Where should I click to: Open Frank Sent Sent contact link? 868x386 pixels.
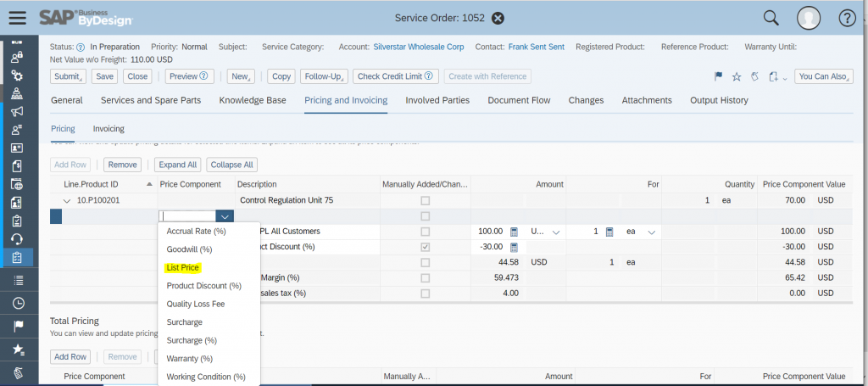(537, 47)
